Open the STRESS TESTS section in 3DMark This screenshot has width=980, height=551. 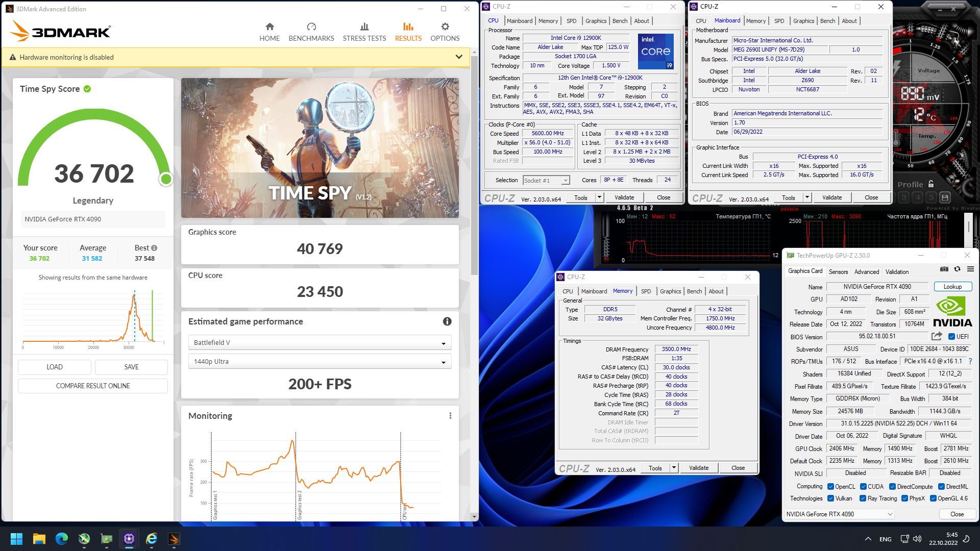point(364,32)
